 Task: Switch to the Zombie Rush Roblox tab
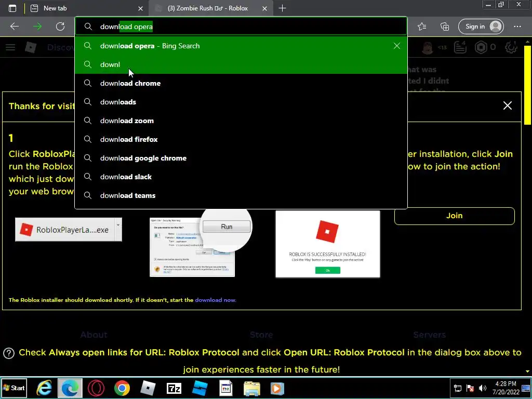[210, 8]
